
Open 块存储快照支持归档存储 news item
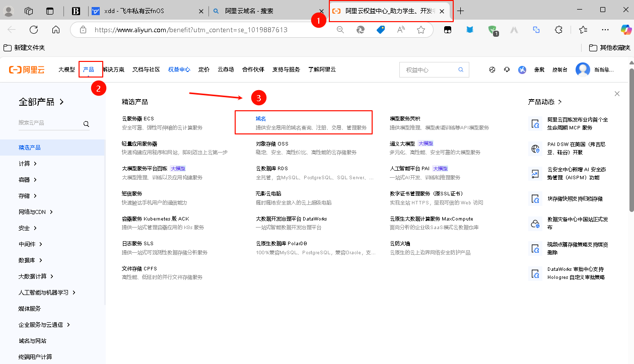point(575,199)
